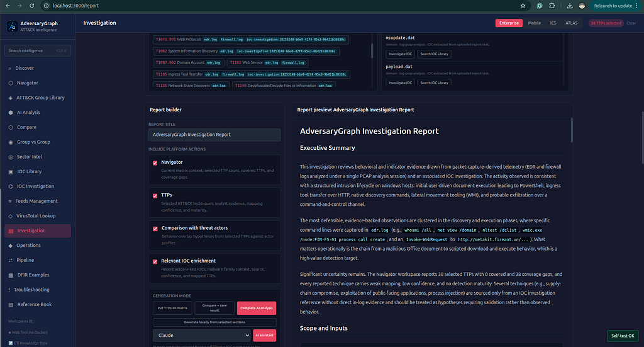Viewport: 644px width, 347px height.
Task: Click the ATT&CK Group Library icon
Action: 11,98
